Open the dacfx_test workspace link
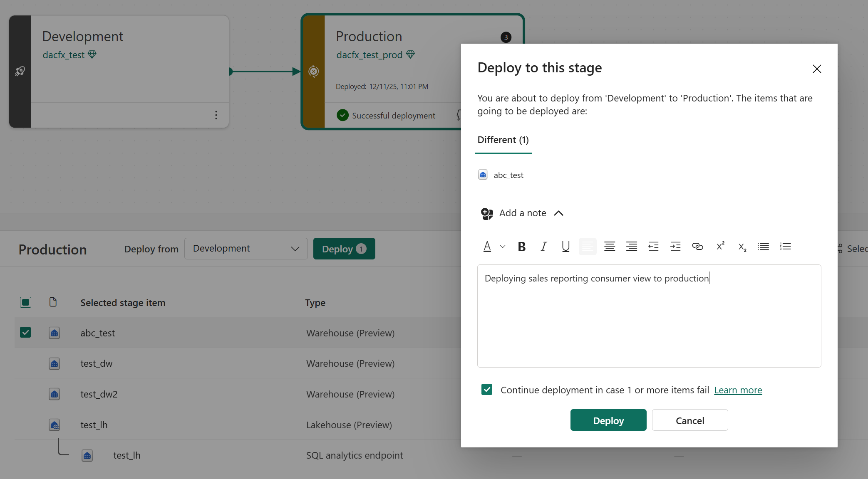Image resolution: width=868 pixels, height=479 pixels. click(64, 55)
